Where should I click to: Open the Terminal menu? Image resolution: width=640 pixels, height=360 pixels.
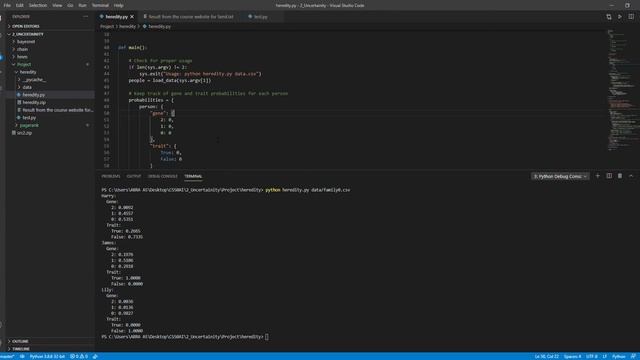tap(100, 5)
